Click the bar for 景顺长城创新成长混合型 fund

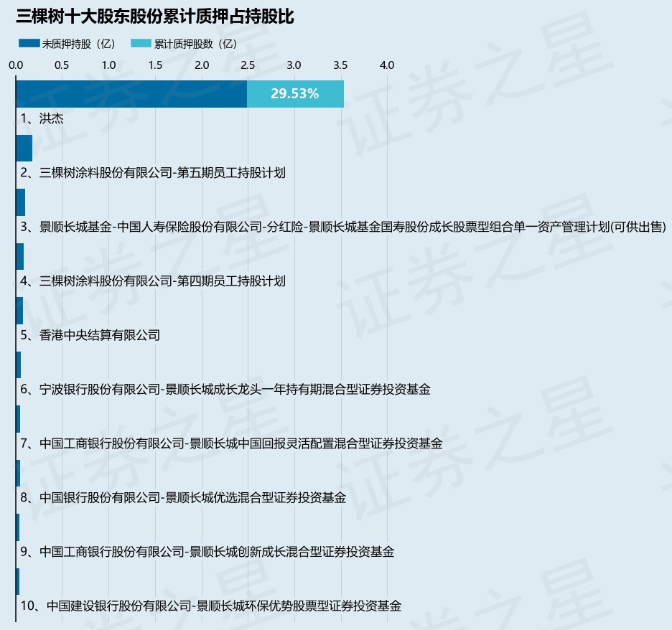tap(17, 527)
